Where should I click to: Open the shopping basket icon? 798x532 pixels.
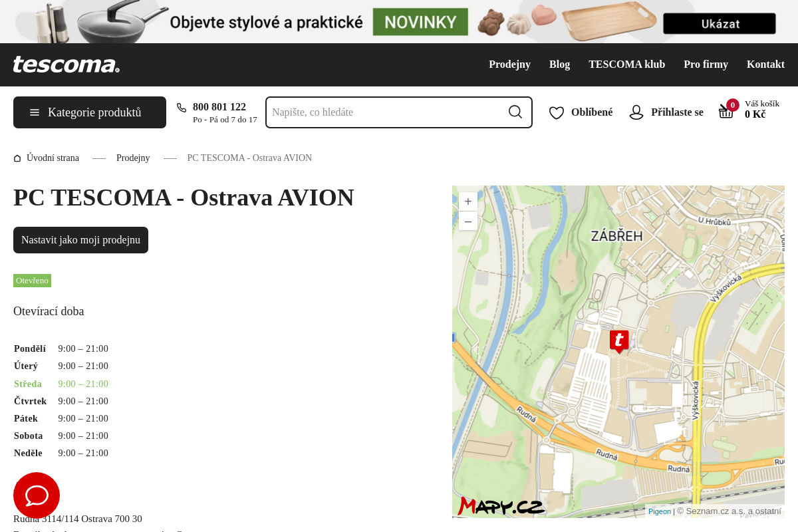point(726,111)
